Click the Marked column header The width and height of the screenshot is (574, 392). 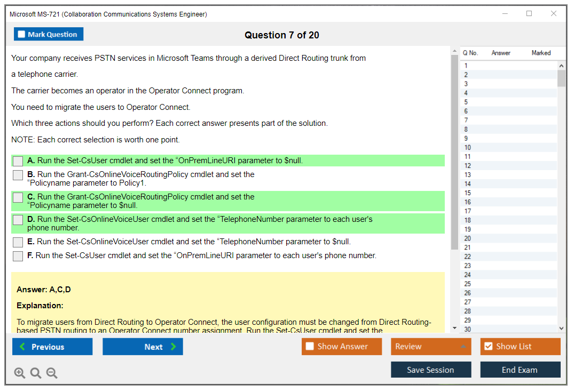pos(541,53)
